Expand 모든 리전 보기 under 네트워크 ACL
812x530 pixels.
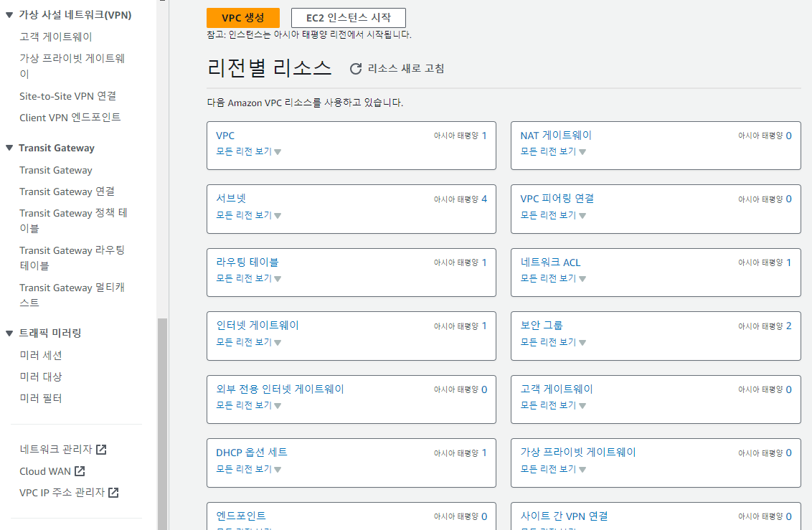click(553, 278)
